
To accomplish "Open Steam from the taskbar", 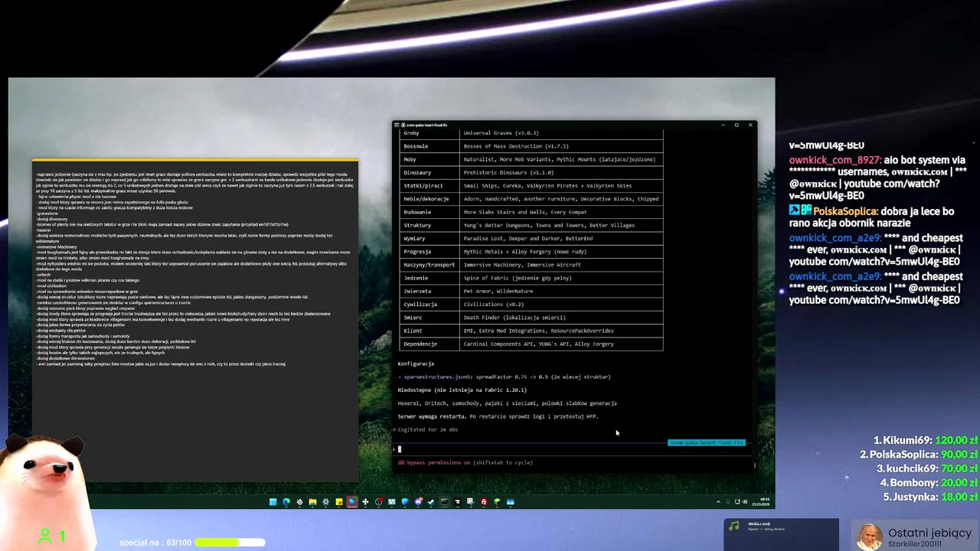I will coord(431,502).
